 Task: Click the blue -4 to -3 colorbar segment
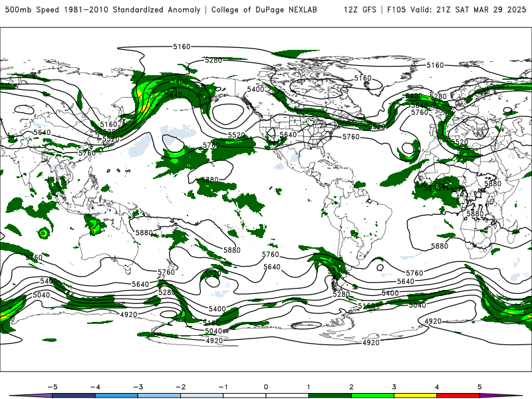point(116,396)
